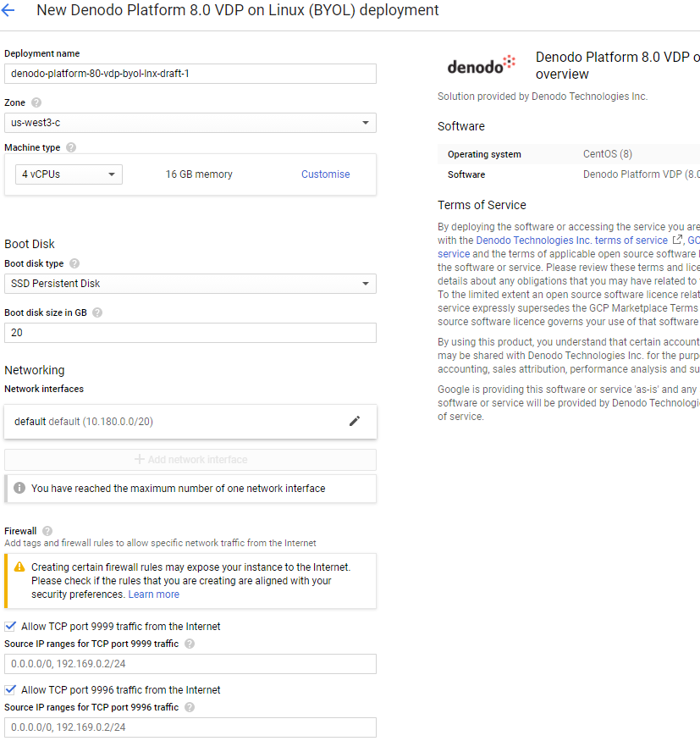Click the 'service' link at line start in terms

pyautogui.click(x=454, y=254)
